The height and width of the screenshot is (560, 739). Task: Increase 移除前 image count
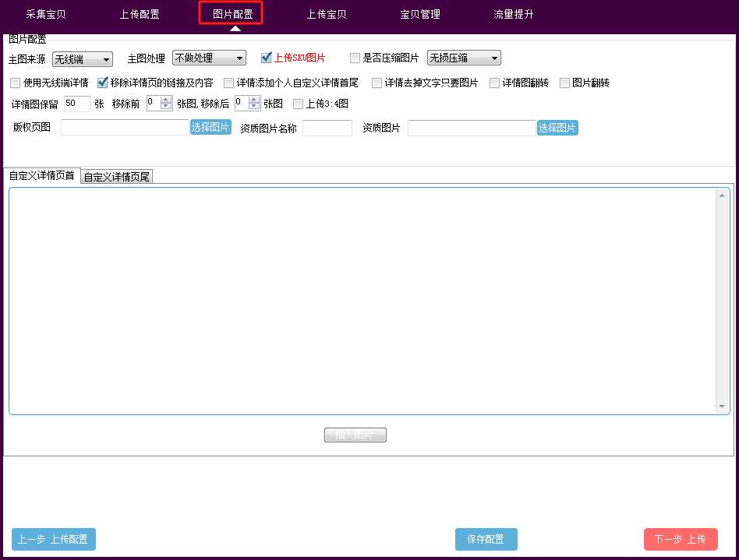click(166, 100)
